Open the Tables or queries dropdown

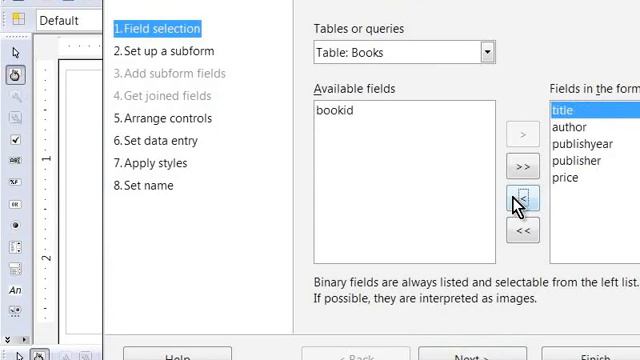[x=487, y=52]
